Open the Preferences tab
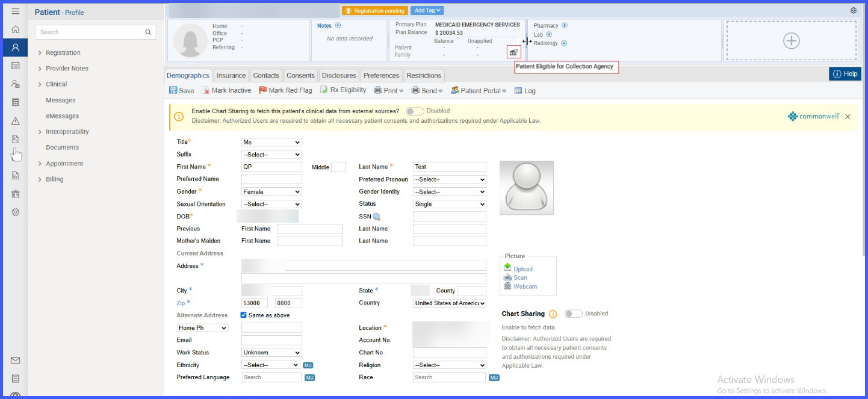868x399 pixels. [x=381, y=75]
